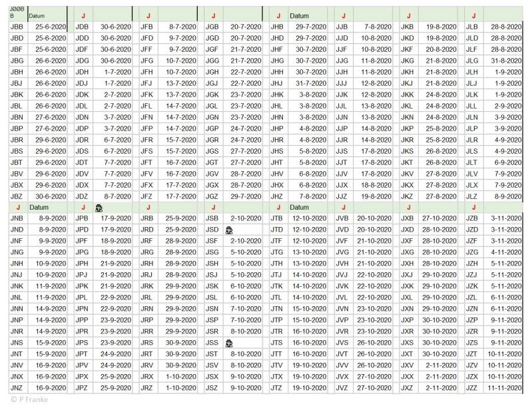Click the icon in the JSS row

tap(229, 343)
